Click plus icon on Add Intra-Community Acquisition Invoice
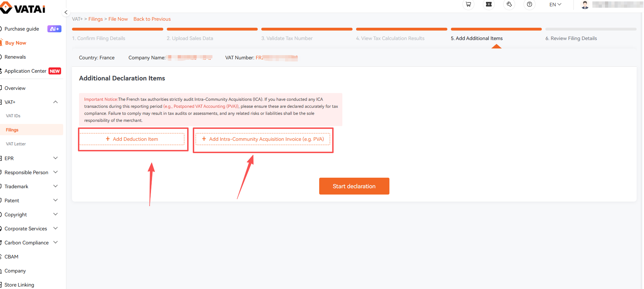The width and height of the screenshot is (644, 289). pyautogui.click(x=204, y=139)
